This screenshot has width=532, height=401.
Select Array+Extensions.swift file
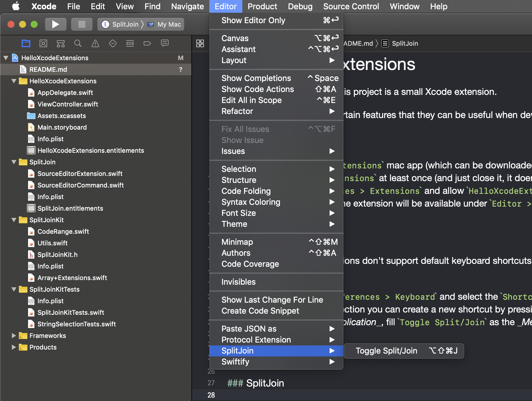(72, 278)
